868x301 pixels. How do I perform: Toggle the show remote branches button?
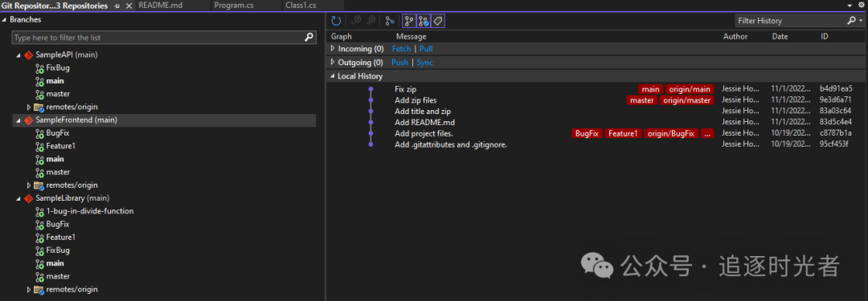point(424,21)
